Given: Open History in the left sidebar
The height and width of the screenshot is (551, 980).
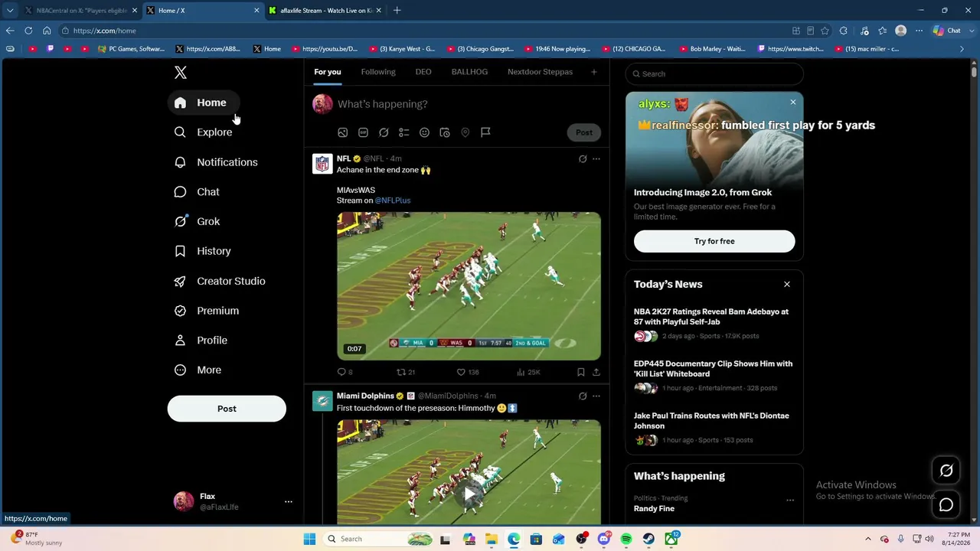Looking at the screenshot, I should [x=203, y=251].
